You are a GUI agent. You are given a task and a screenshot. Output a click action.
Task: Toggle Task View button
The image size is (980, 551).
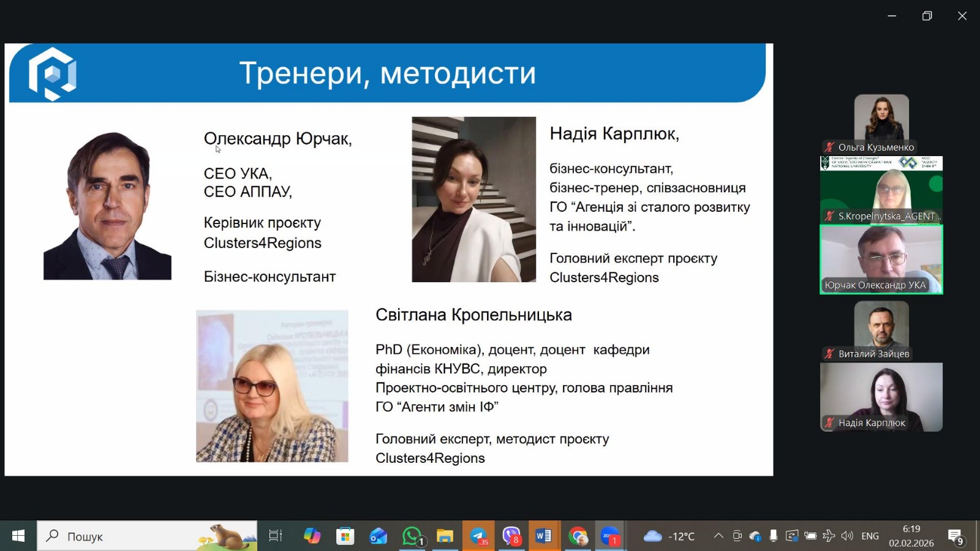pyautogui.click(x=276, y=536)
